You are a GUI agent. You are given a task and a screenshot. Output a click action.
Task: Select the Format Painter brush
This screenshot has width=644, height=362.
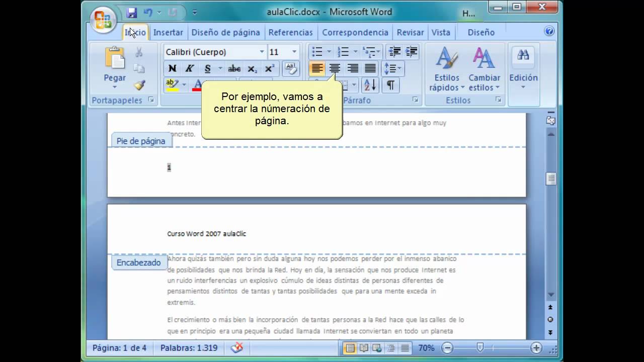point(139,85)
